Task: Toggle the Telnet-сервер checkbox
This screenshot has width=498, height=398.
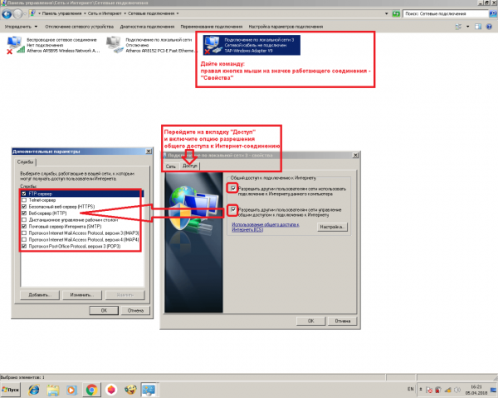Action: pos(24,200)
